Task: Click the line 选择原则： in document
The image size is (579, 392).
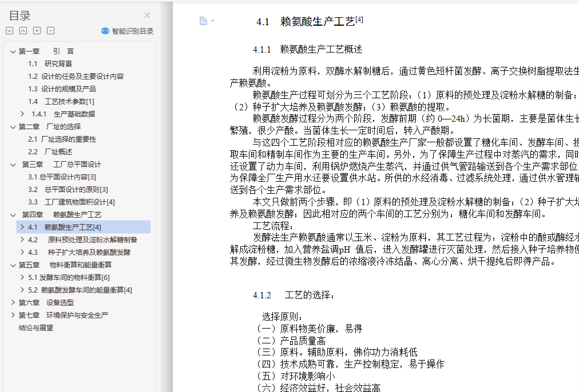Action: (283, 317)
